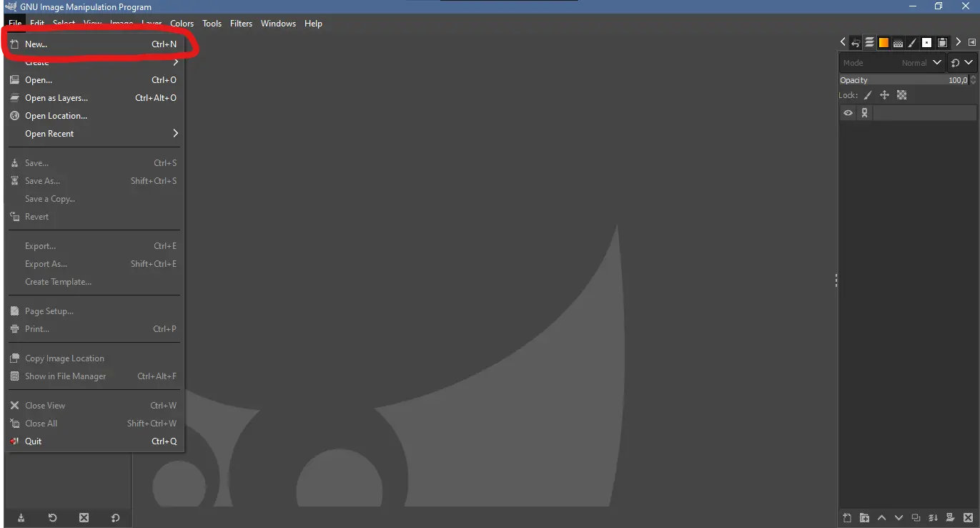This screenshot has width=980, height=528.
Task: Open the Layers dock tab
Action: tap(869, 43)
